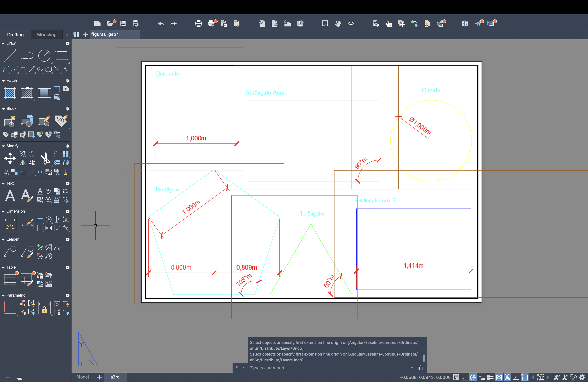The width and height of the screenshot is (588, 382).
Task: Collapse the Hatch panel section
Action: click(3, 81)
